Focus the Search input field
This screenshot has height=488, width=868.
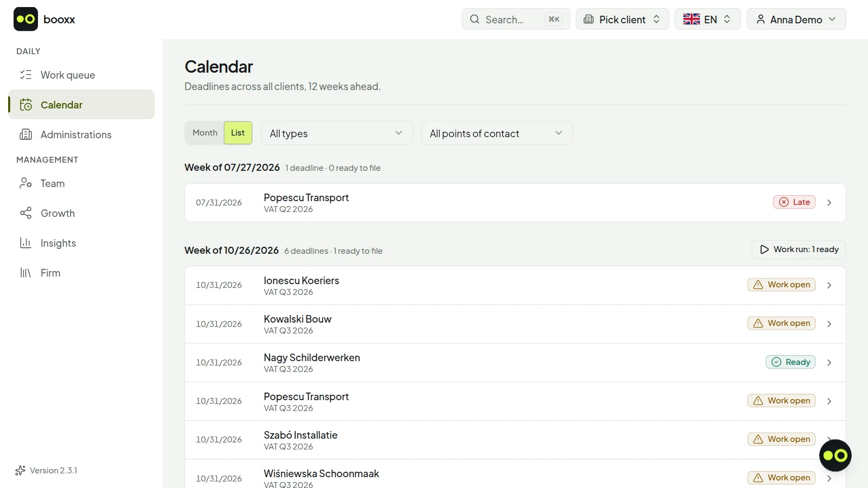(516, 19)
